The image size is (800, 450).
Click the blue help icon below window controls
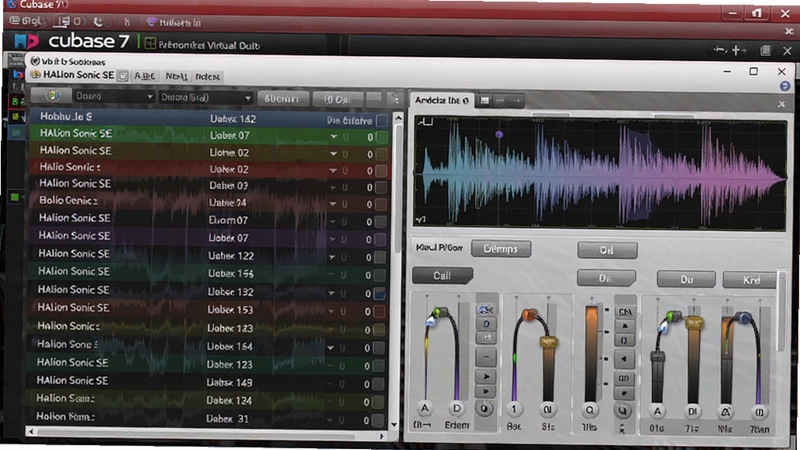pos(785,87)
